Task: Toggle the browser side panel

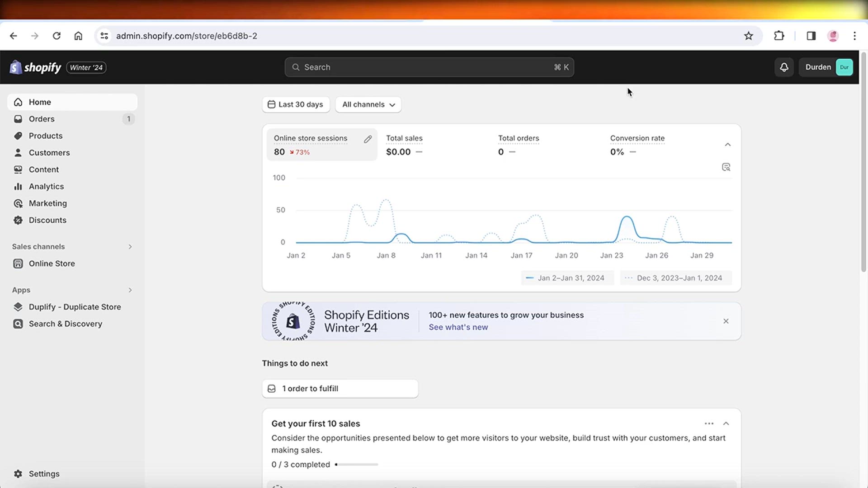Action: (811, 36)
